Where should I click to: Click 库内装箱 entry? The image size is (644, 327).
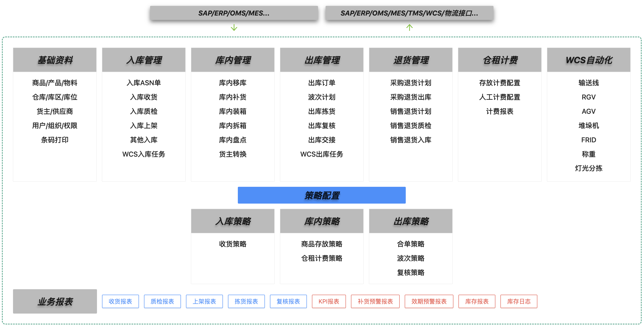click(233, 111)
